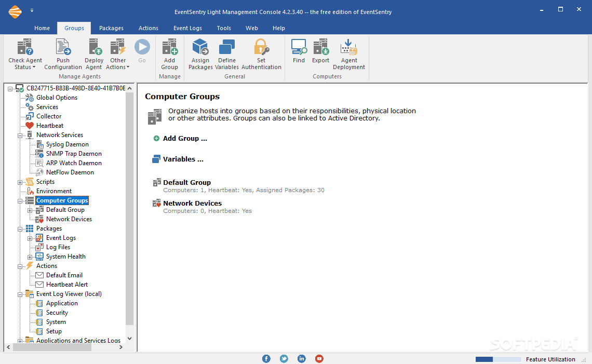Collapse the Packages tree node
The height and width of the screenshot is (364, 592).
(x=20, y=229)
